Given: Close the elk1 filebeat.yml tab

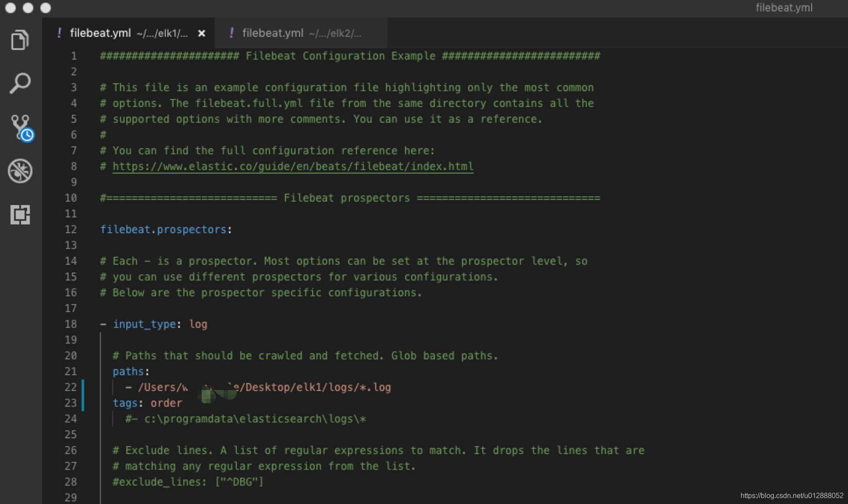Looking at the screenshot, I should tap(202, 33).
